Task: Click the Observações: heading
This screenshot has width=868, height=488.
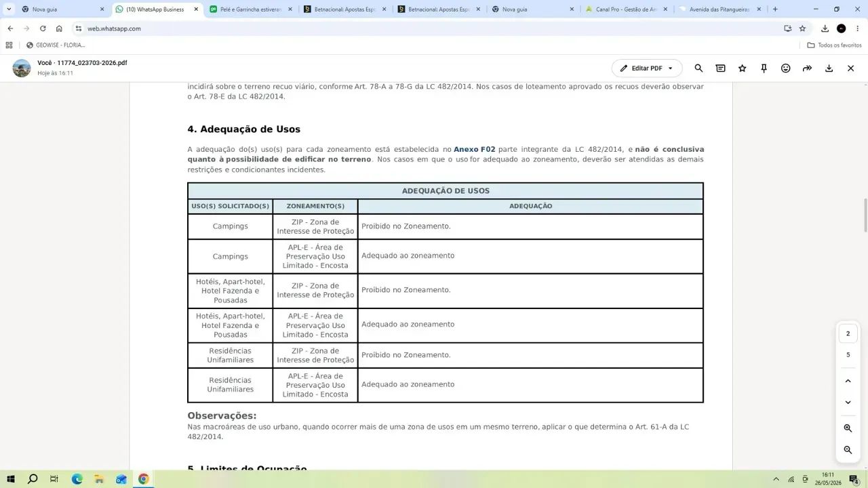Action: click(x=222, y=415)
